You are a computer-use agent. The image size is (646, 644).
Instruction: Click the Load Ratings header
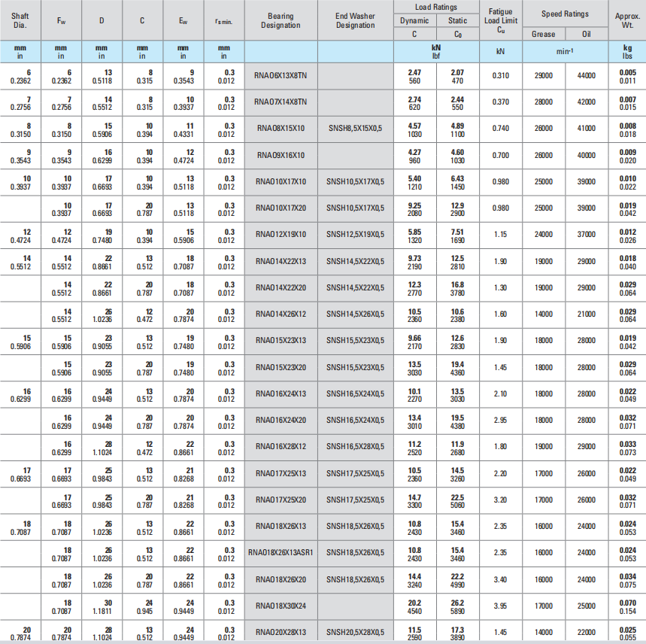coord(435,8)
